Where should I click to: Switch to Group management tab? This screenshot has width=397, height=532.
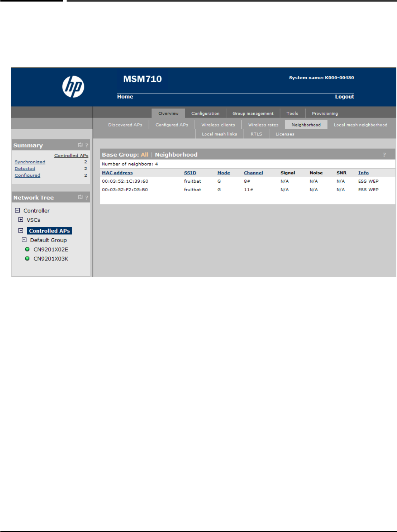(x=253, y=113)
